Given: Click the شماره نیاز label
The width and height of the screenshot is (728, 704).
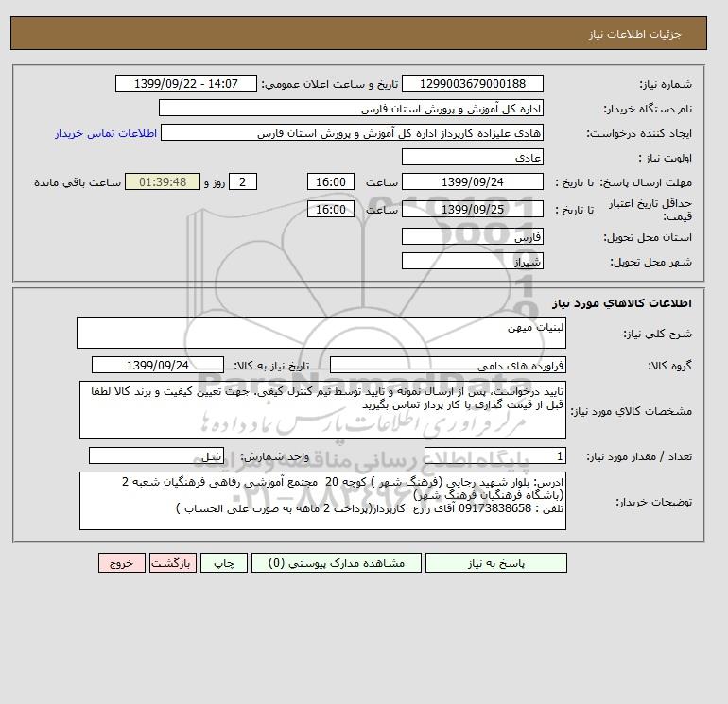Looking at the screenshot, I should (666, 84).
